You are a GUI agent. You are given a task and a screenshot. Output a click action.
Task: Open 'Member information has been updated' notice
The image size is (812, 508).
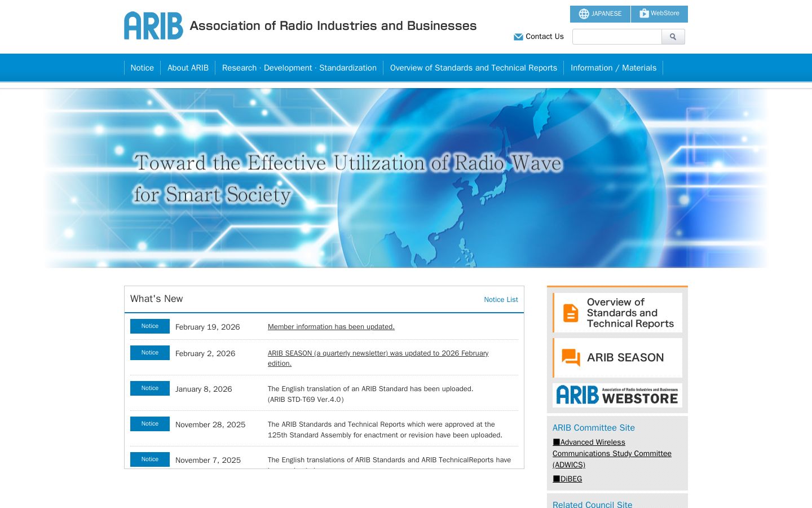[331, 327]
